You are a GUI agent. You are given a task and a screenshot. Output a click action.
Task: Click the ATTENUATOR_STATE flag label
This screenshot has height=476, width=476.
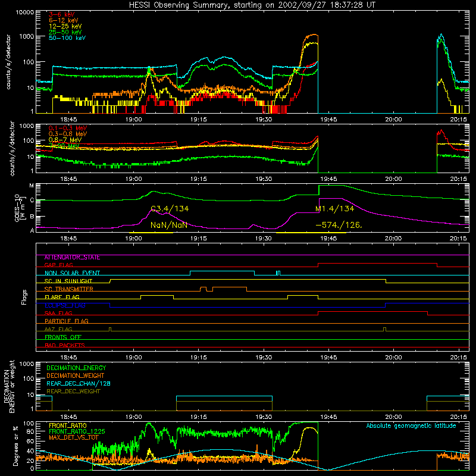(x=72, y=258)
